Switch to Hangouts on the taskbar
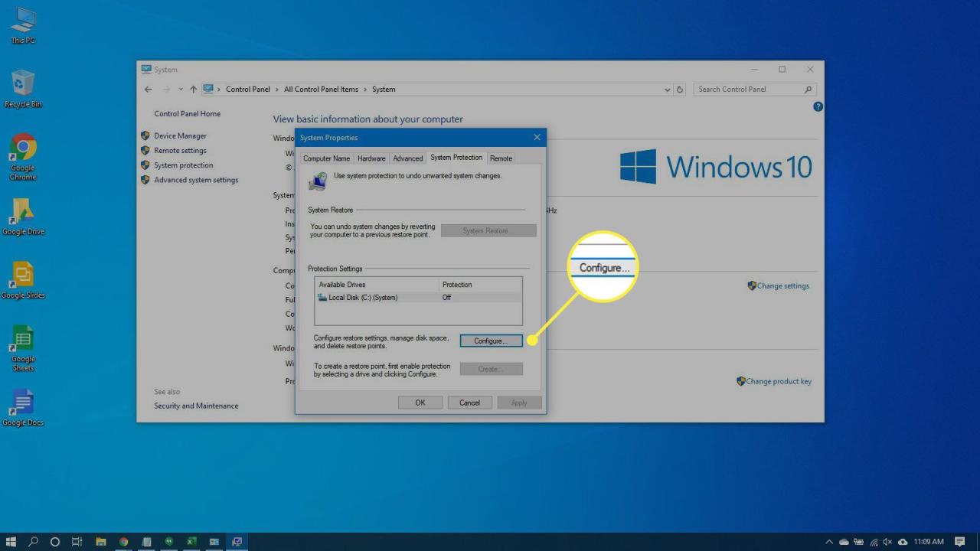Screen dimensions: 980x551 click(x=168, y=542)
